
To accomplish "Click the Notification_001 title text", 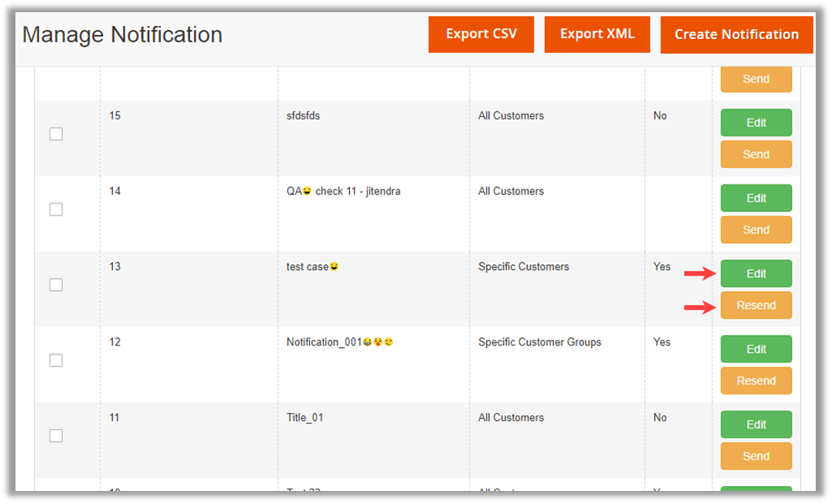I will click(323, 342).
